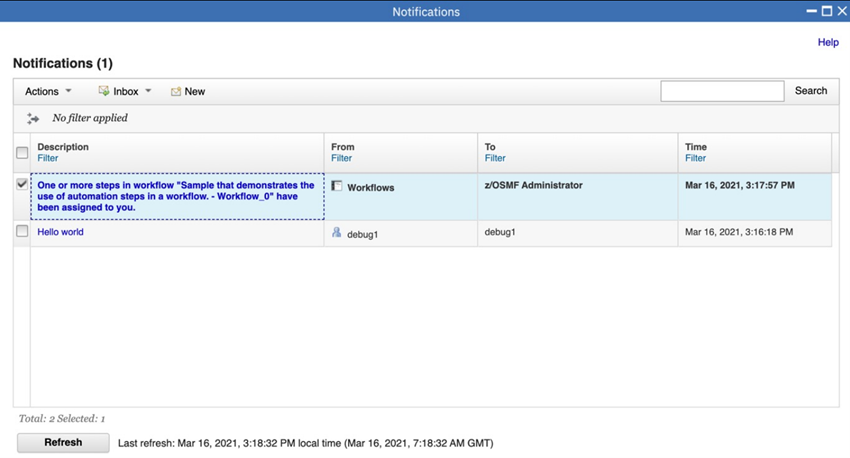This screenshot has width=850, height=458.
Task: Click the 'No filter applied' text
Action: [x=90, y=118]
